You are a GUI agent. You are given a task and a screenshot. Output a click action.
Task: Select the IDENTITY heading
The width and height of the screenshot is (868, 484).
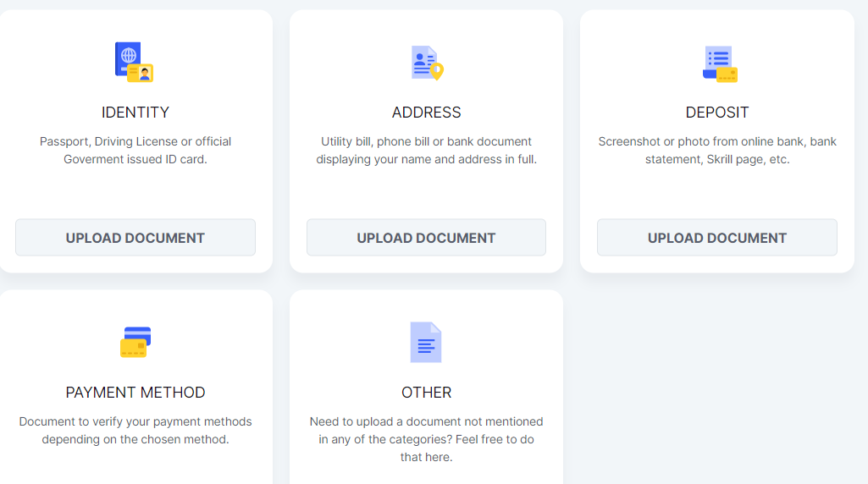(135, 113)
